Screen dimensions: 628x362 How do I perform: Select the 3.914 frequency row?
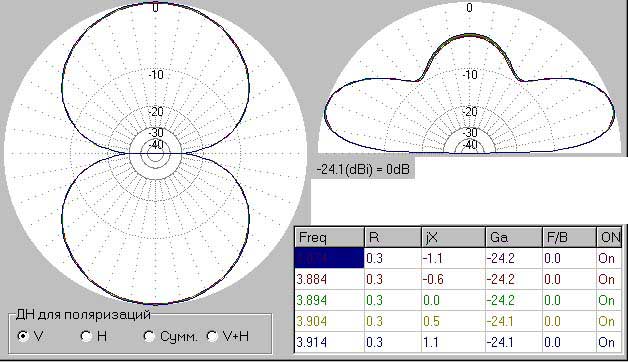point(458,342)
